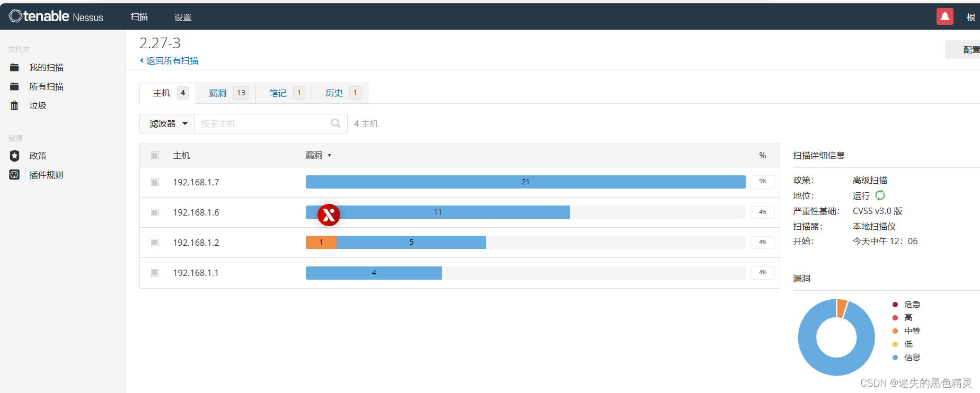The image size is (980, 393).
Task: Click the 危急 legend dot
Action: click(895, 305)
